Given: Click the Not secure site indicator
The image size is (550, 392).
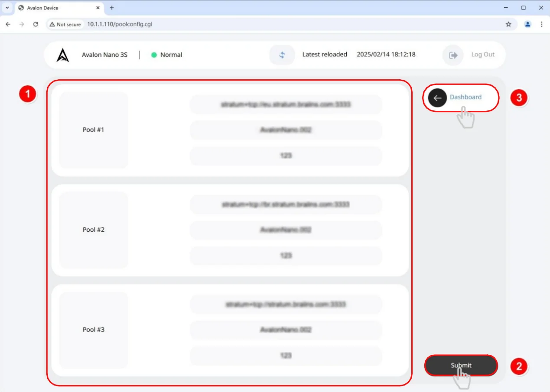Looking at the screenshot, I should pyautogui.click(x=65, y=24).
